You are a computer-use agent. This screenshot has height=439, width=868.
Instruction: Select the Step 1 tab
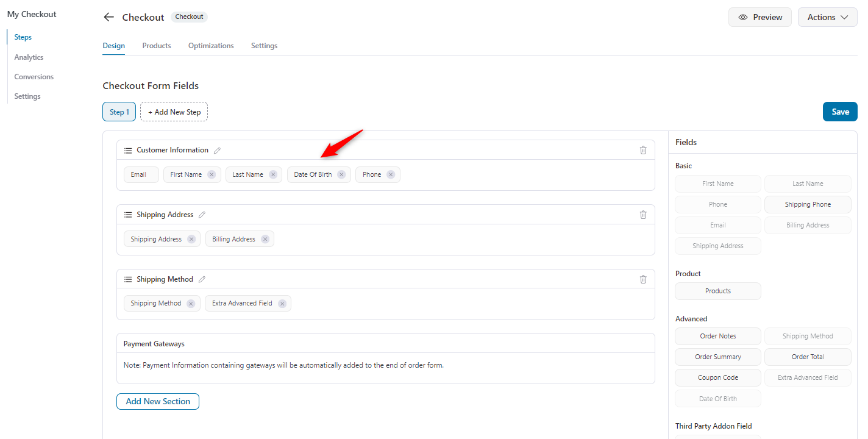coord(119,112)
